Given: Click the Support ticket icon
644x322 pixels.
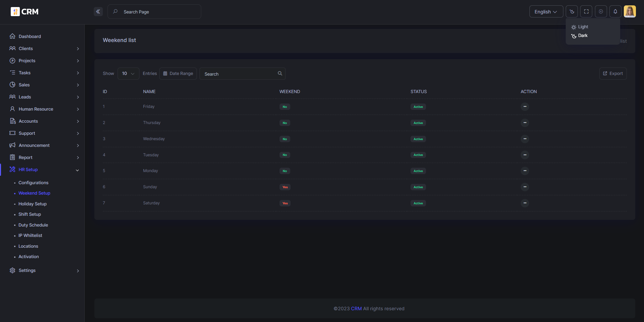Looking at the screenshot, I should pyautogui.click(x=12, y=133).
